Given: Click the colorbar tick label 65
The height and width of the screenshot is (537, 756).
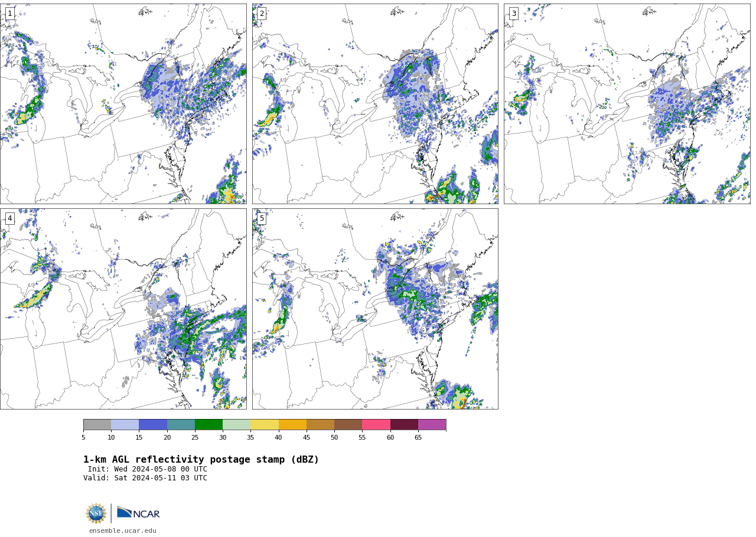Looking at the screenshot, I should (418, 438).
